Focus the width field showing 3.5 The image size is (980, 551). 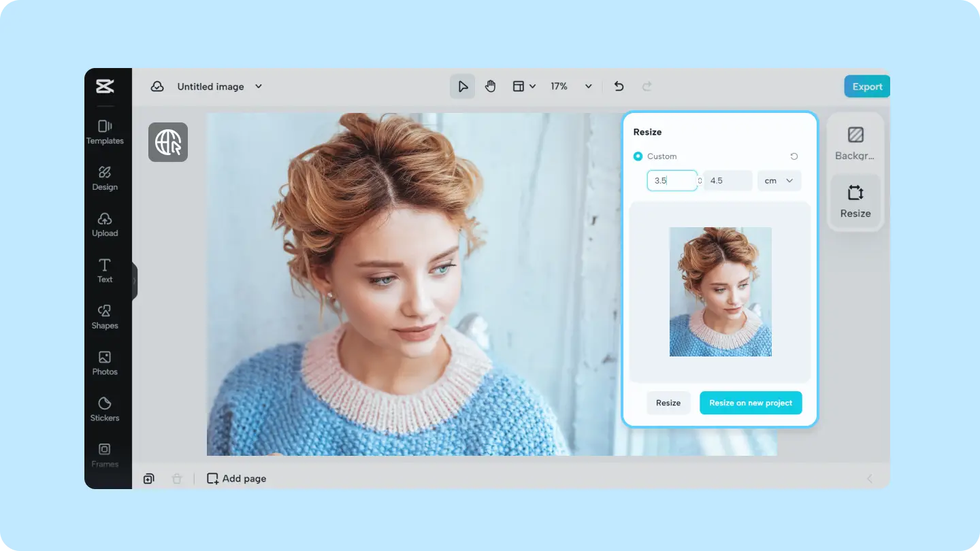coord(672,181)
